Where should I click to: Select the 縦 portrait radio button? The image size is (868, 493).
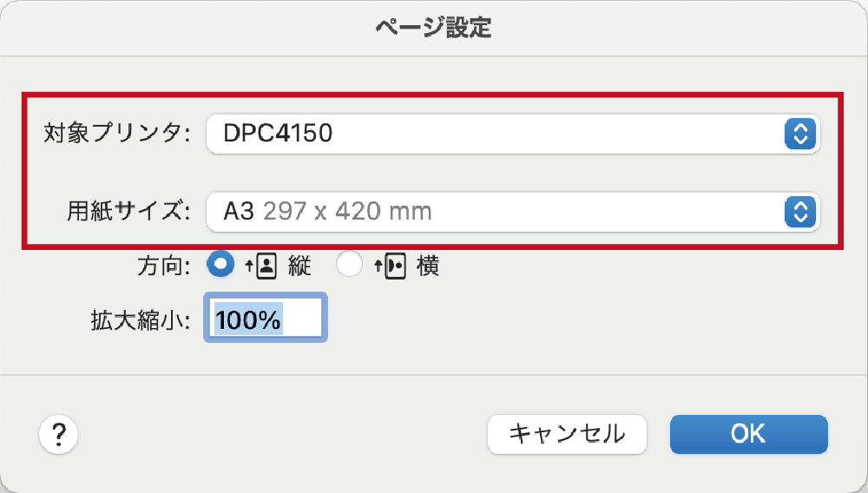pos(220,265)
